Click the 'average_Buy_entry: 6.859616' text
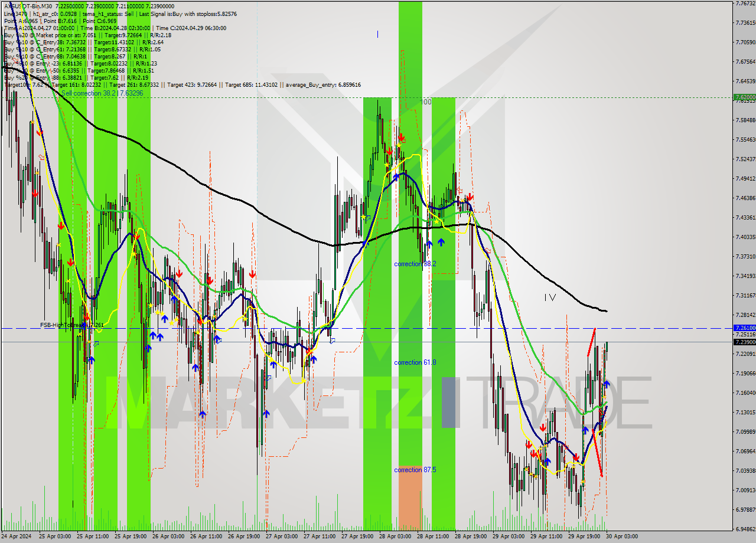Image resolution: width=756 pixels, height=543 pixels. [x=322, y=85]
